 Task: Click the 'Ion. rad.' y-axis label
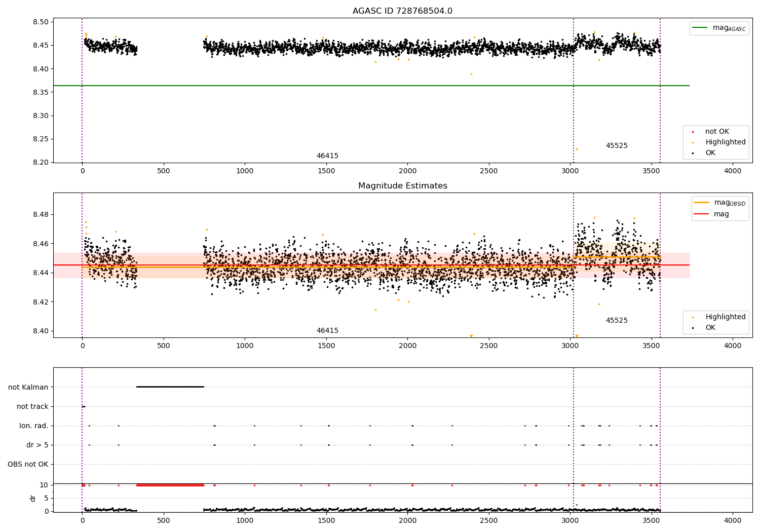pyautogui.click(x=33, y=426)
